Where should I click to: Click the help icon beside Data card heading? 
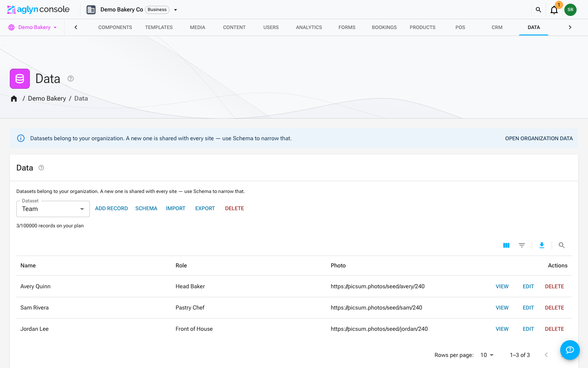pyautogui.click(x=41, y=168)
